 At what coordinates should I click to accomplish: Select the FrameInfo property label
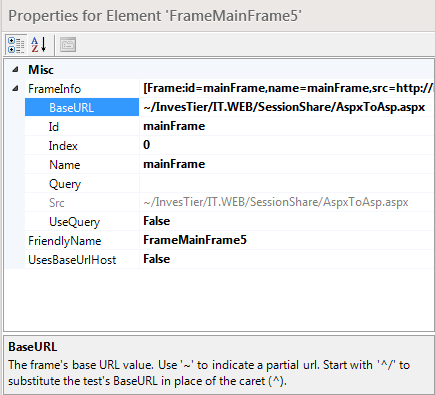(x=54, y=89)
